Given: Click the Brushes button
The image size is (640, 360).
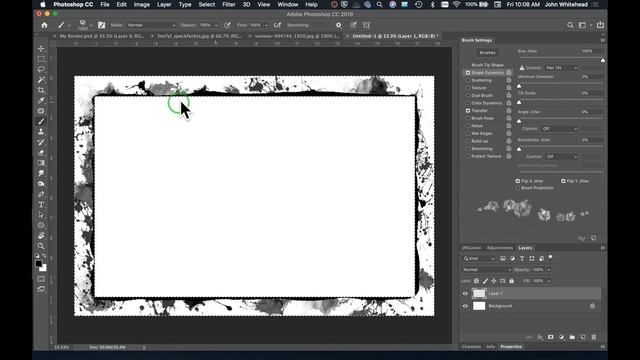Looking at the screenshot, I should [x=487, y=53].
